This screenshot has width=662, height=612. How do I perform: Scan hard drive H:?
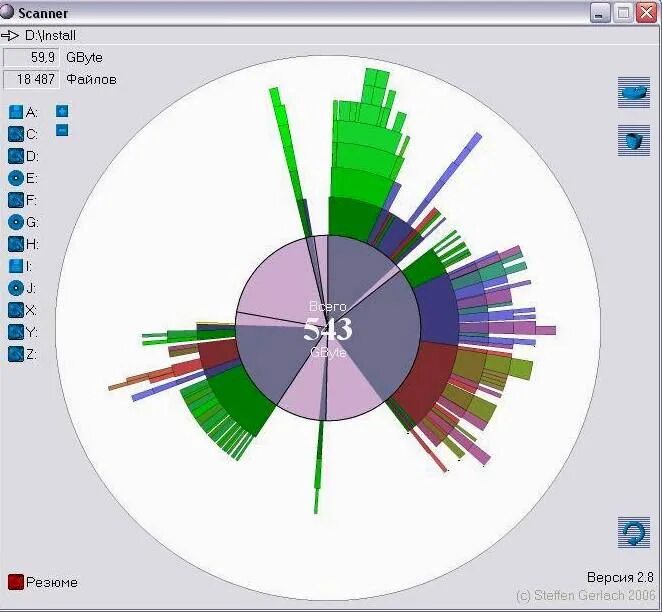click(x=16, y=244)
